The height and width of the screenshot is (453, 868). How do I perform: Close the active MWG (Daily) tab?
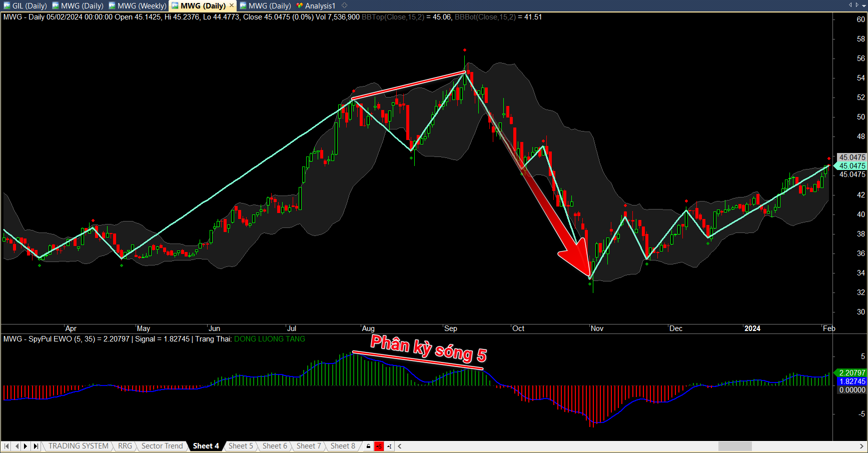(x=232, y=5)
